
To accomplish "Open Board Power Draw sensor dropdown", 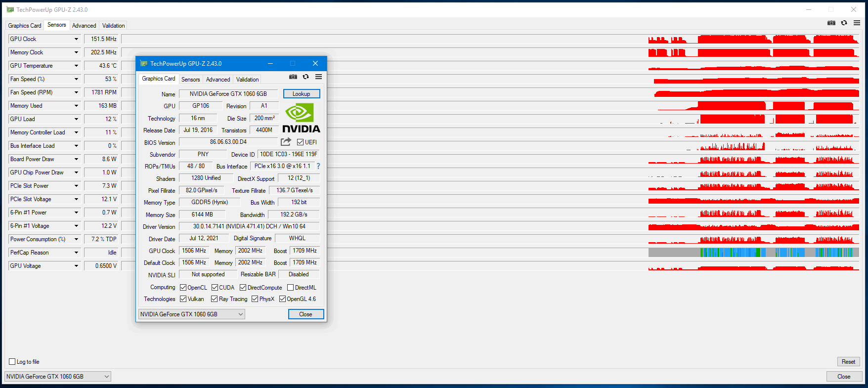I will (x=76, y=159).
